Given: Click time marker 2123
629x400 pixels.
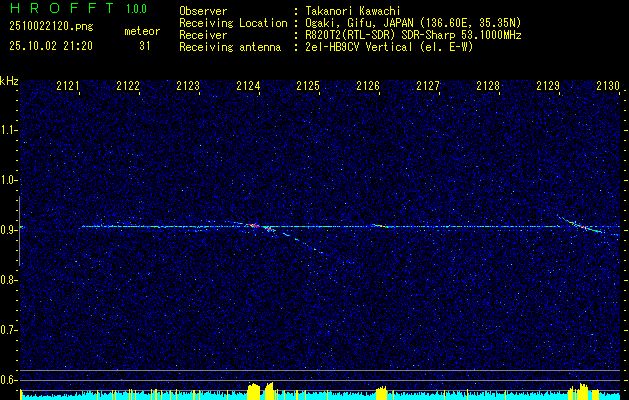Looking at the screenshot, I should tap(188, 85).
